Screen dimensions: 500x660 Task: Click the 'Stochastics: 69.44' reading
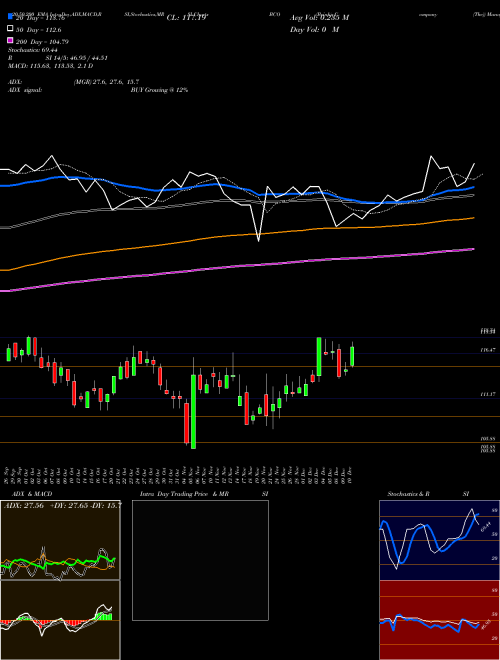33,50
